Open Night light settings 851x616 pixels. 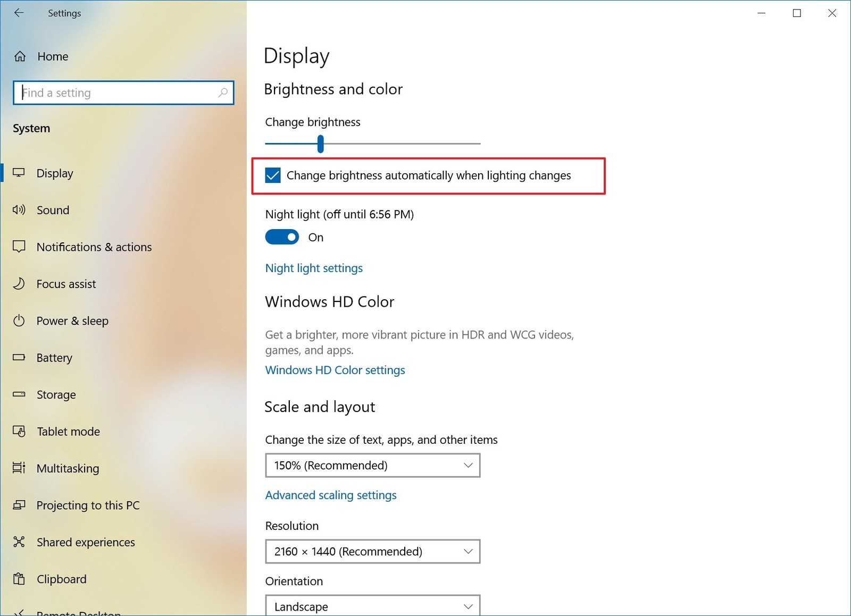point(314,268)
